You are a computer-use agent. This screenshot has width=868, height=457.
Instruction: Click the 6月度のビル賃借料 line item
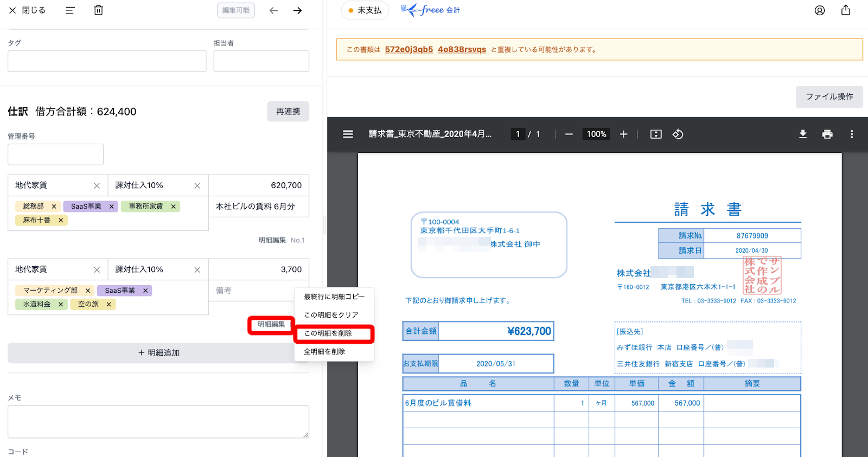coord(438,403)
